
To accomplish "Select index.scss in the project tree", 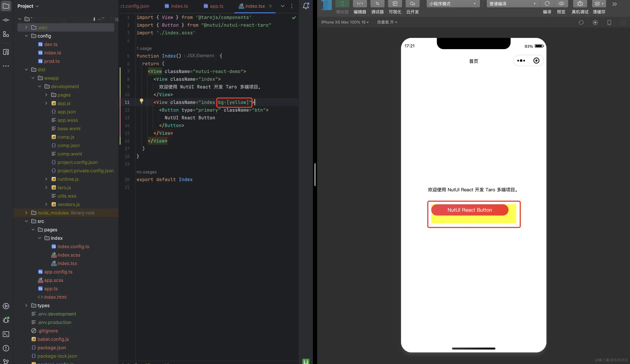I will pyautogui.click(x=69, y=255).
